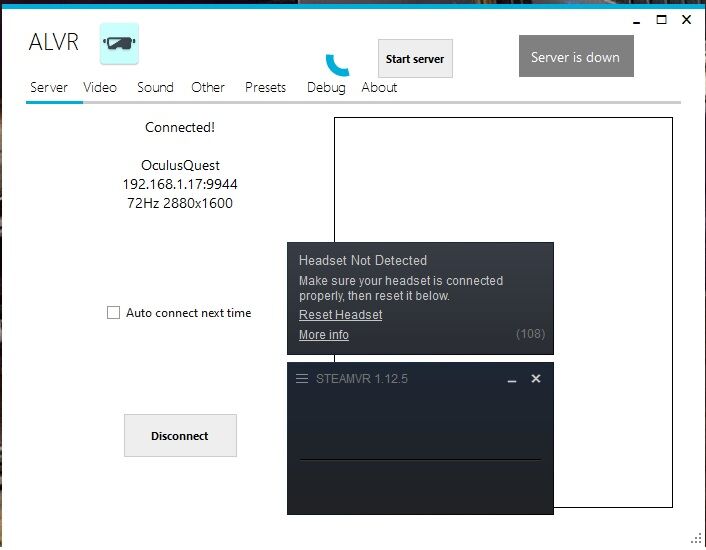
Task: Start the ALVR server
Action: tap(415, 59)
